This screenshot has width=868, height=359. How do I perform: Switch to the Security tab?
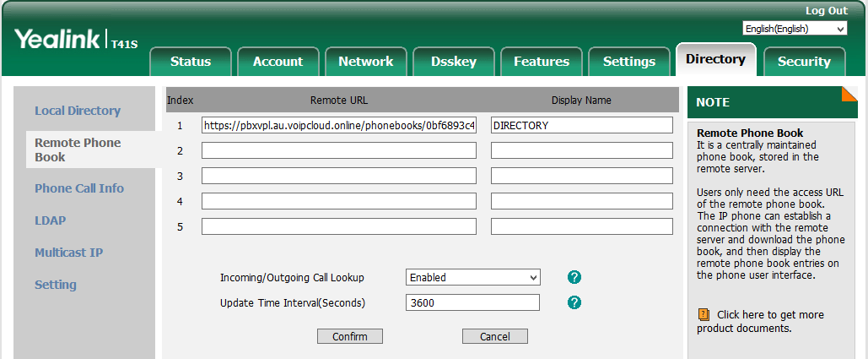click(804, 62)
